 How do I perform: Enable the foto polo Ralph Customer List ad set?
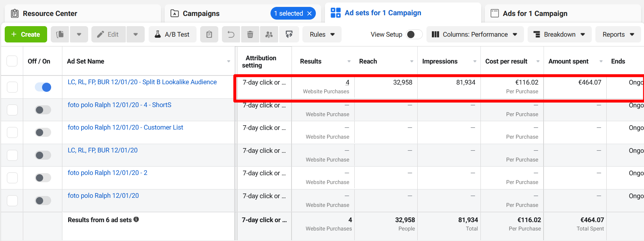pos(43,132)
